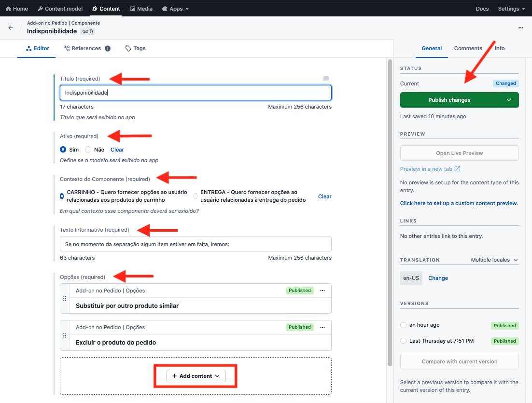532x403 pixels.
Task: Click the Texto Informativo input field
Action: [196, 244]
